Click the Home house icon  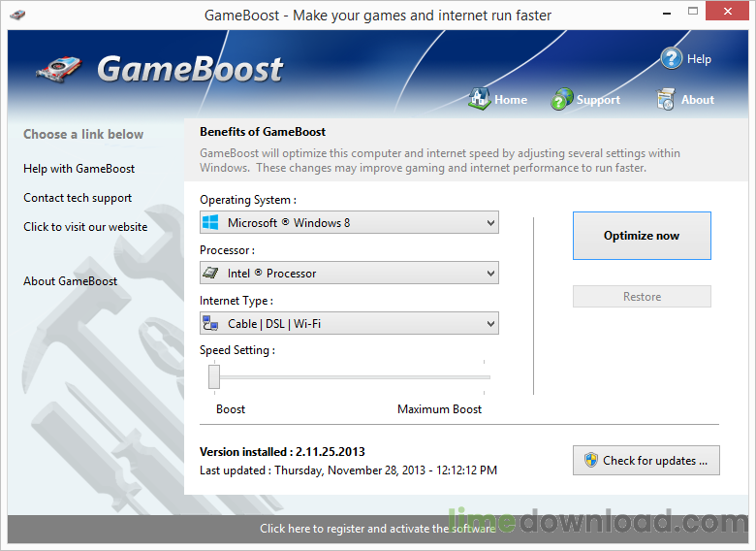[x=479, y=98]
